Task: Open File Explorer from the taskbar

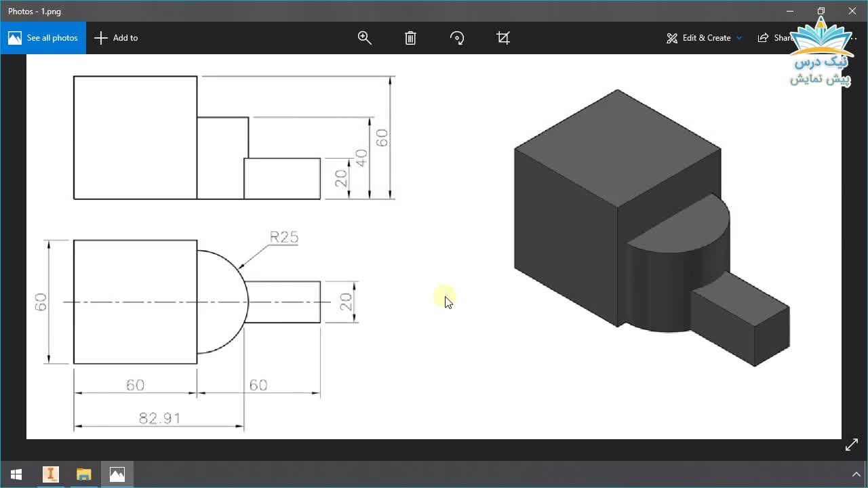Action: (83, 474)
